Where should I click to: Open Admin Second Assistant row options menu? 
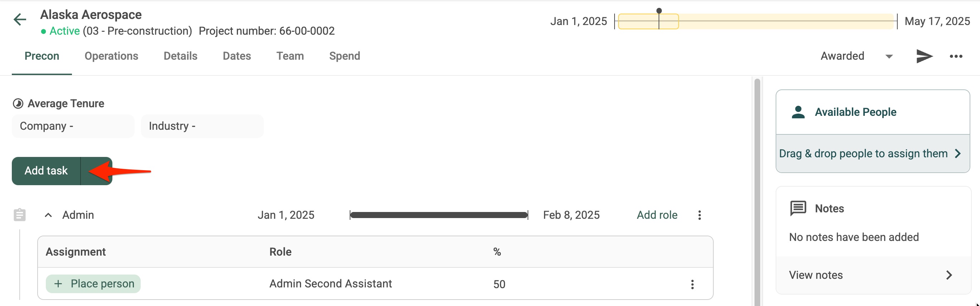692,284
